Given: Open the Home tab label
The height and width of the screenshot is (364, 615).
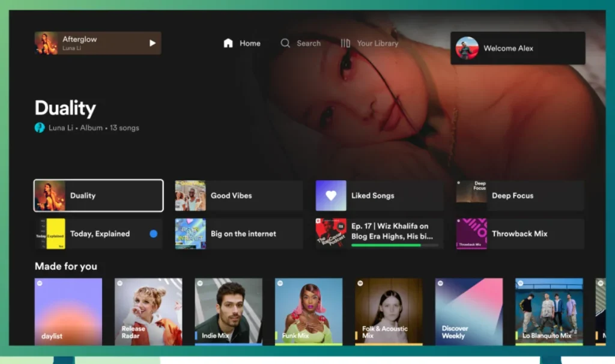Looking at the screenshot, I should pos(250,43).
